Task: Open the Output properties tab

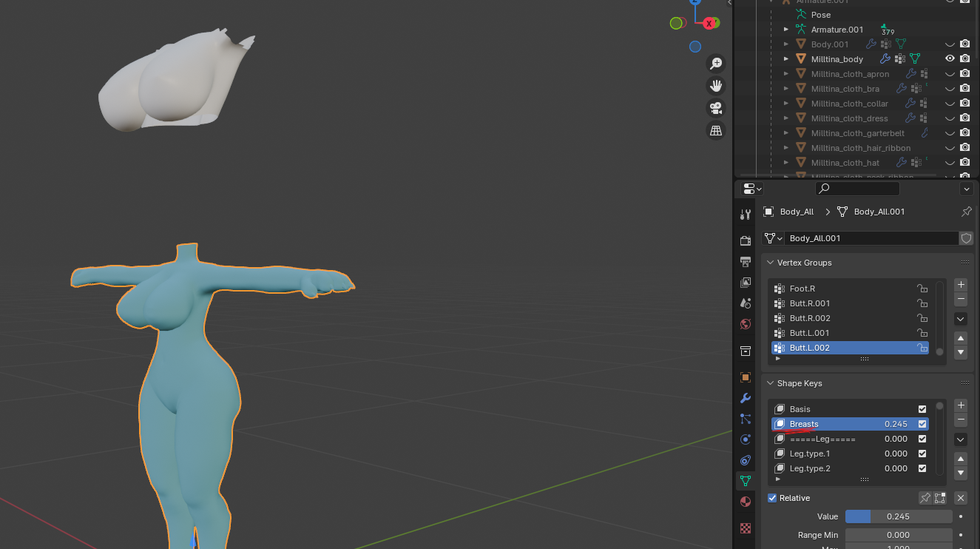Action: [x=746, y=262]
